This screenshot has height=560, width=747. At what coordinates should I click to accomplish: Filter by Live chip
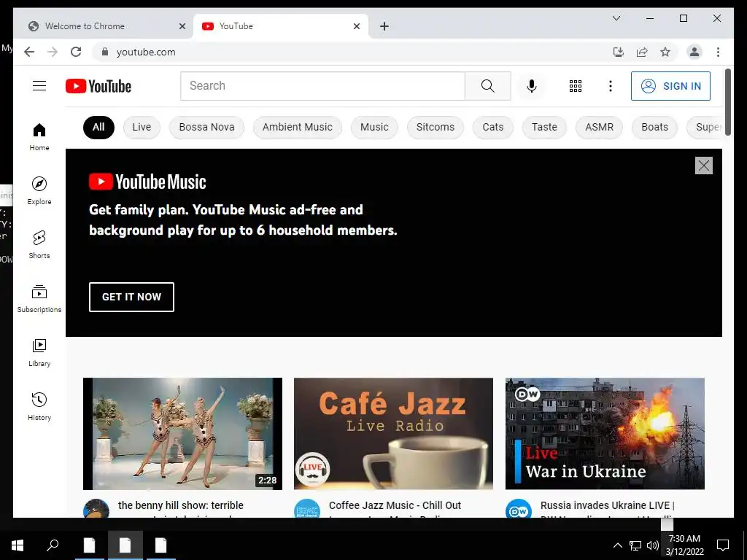pos(142,127)
